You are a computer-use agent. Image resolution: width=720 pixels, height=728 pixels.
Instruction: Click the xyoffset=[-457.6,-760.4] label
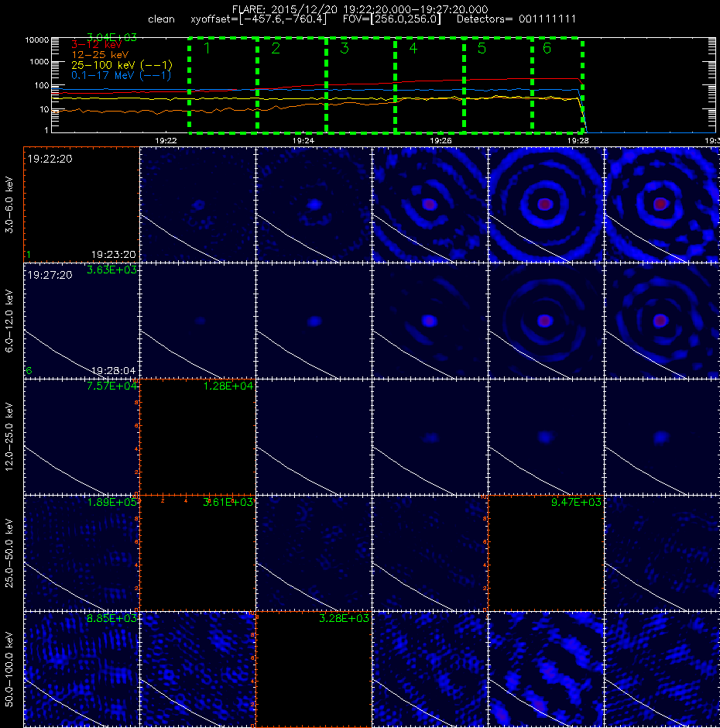coord(259,19)
